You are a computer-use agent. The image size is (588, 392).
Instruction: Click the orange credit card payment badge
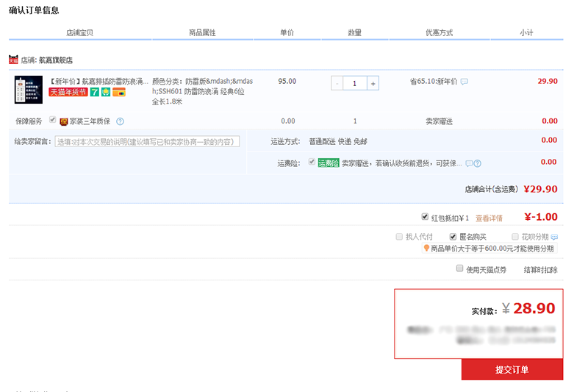click(119, 92)
